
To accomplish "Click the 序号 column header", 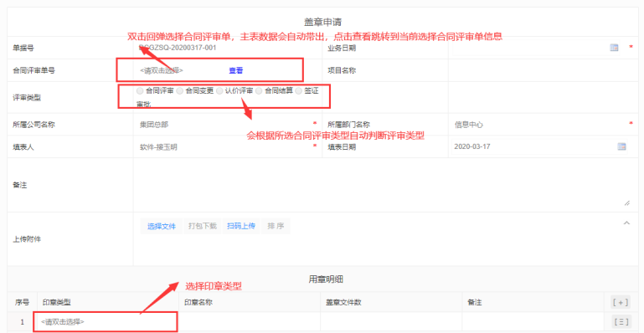I will point(22,302).
